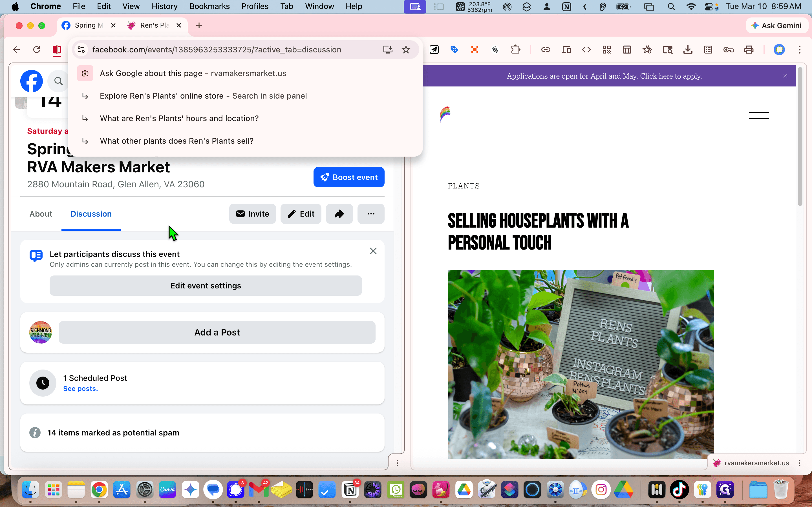Open Chrome three-dot menu
Viewport: 812px width, 507px height.
coord(800,50)
